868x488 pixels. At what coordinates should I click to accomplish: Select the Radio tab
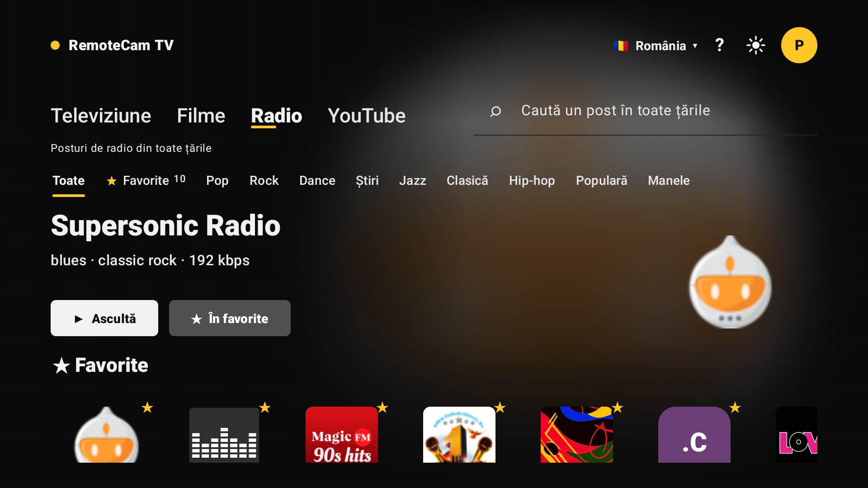point(276,116)
